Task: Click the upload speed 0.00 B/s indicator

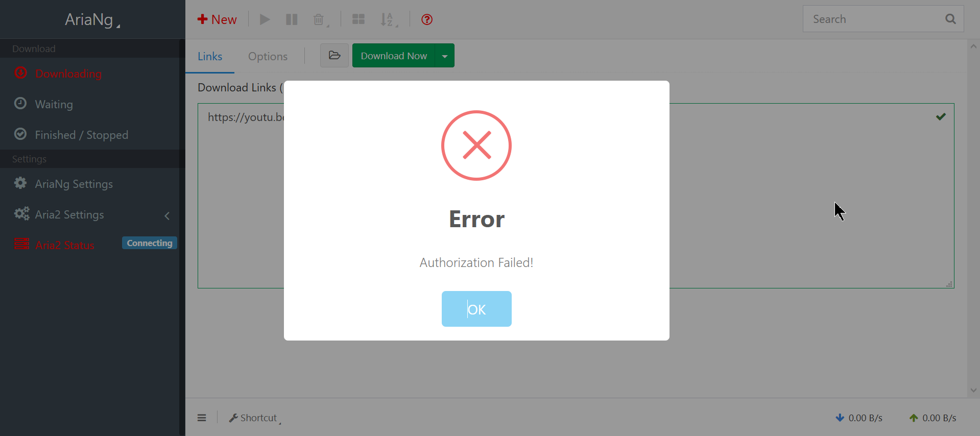Action: pos(933,418)
